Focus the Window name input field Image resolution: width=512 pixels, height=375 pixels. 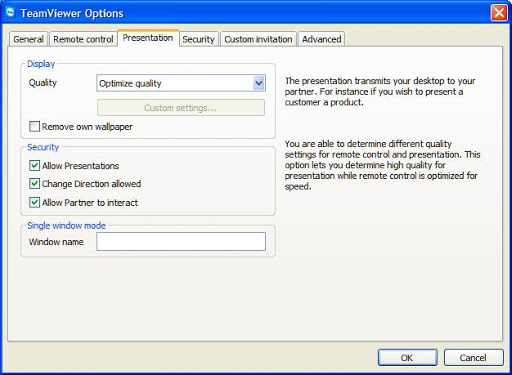click(x=181, y=242)
